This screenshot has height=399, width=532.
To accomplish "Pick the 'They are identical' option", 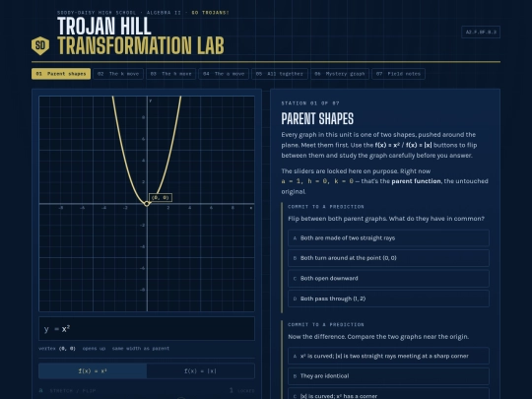I will click(388, 376).
